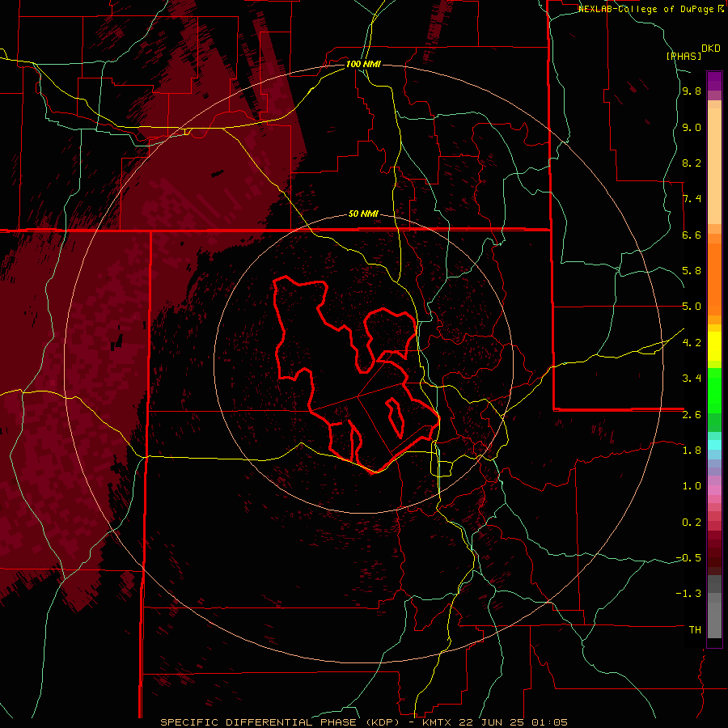Click the 9.0 scale value
This screenshot has height=728, width=728.
692,127
